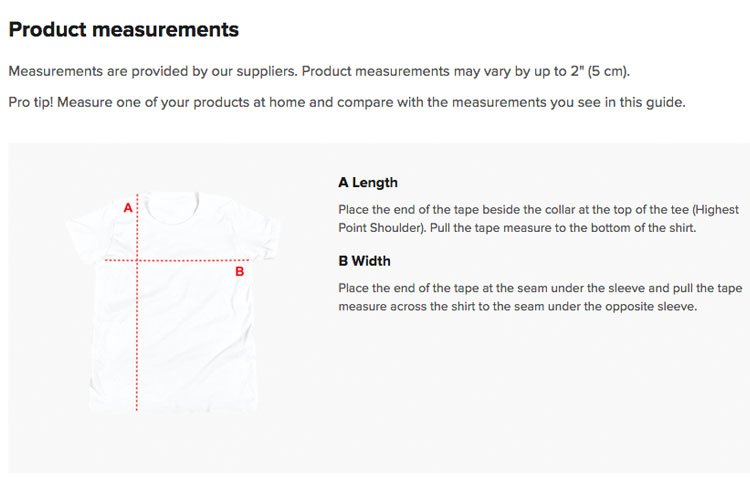Click the Pro tip paragraph

pos(347,102)
